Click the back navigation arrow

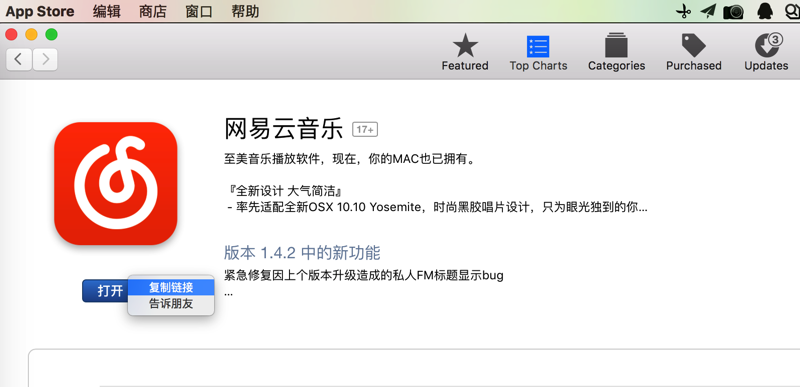pos(19,60)
